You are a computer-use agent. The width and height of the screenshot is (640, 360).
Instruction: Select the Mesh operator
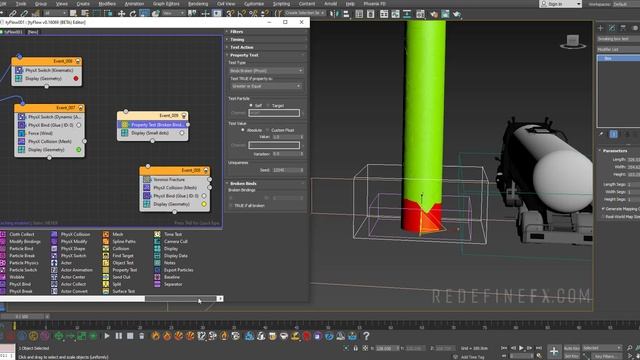coord(113,234)
